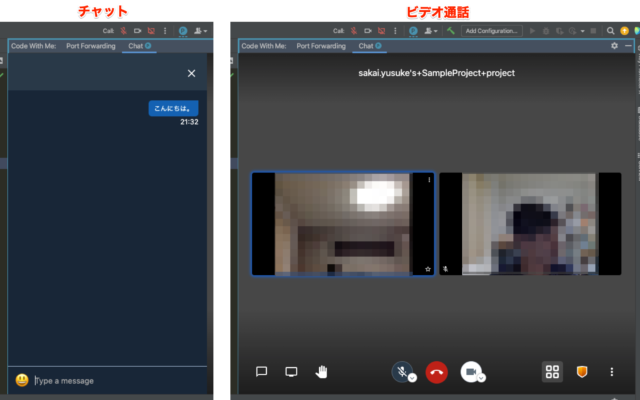The image size is (640, 400).
Task: Open three-dot call menu in chat-panel toolbar
Action: (x=165, y=31)
